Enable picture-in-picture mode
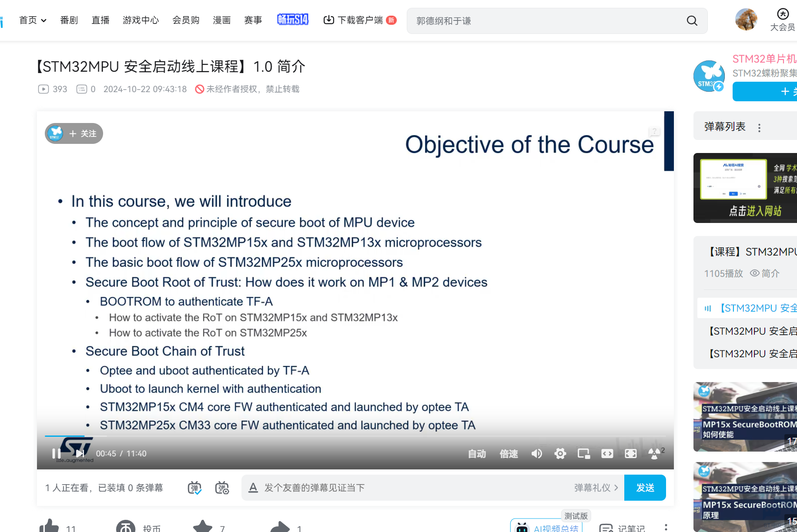The width and height of the screenshot is (797, 532). 584,454
